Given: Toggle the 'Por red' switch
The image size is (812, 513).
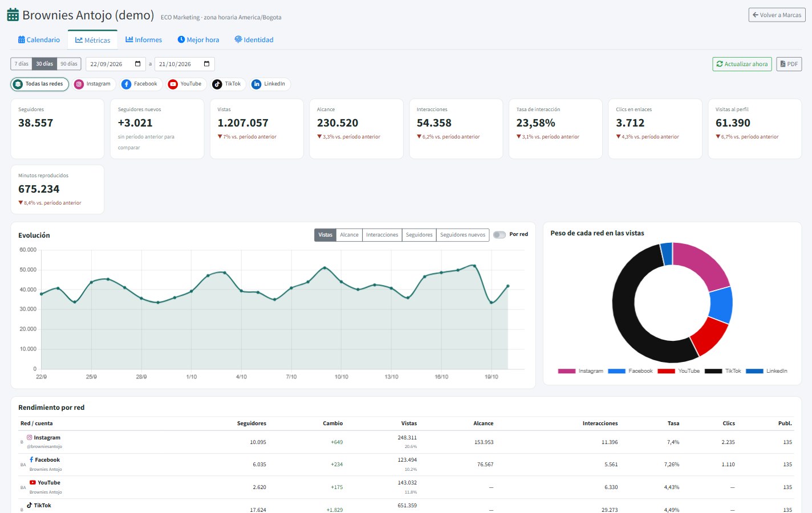Looking at the screenshot, I should pyautogui.click(x=500, y=235).
